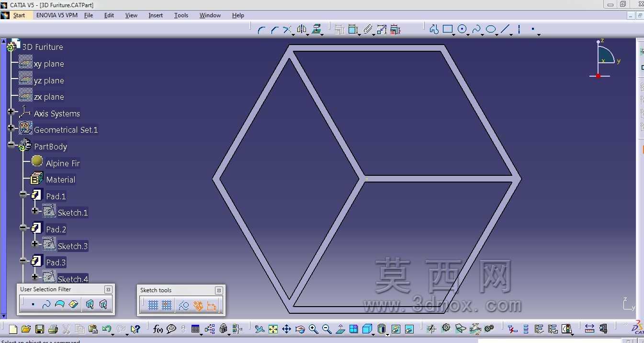Expand the Sketch.3 node
Screen dimensions: 644x343
(x=34, y=243)
